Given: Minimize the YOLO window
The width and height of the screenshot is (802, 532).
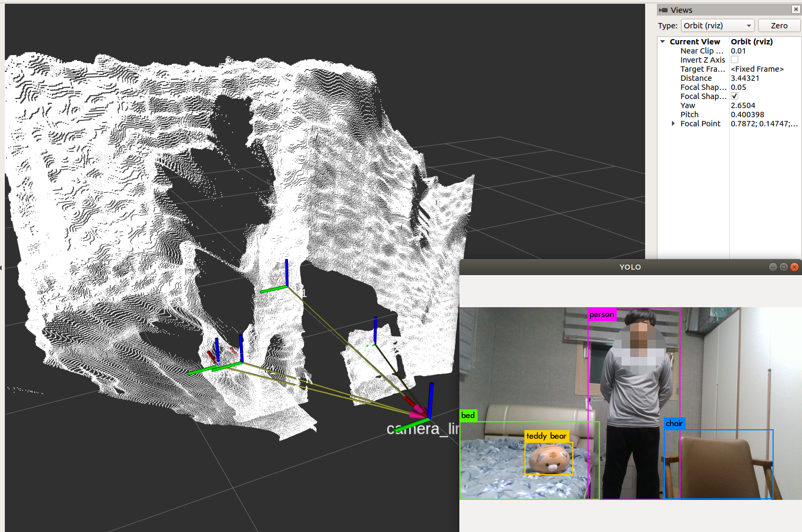Looking at the screenshot, I should [x=773, y=267].
